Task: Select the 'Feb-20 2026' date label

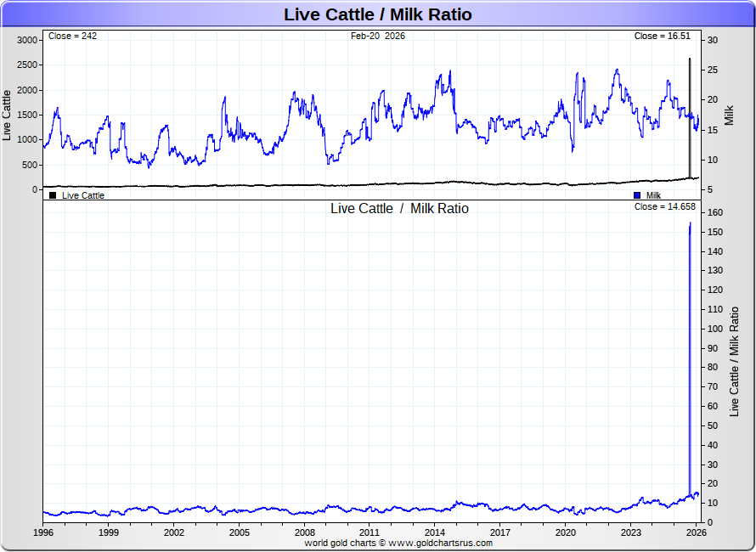Action: (x=377, y=37)
